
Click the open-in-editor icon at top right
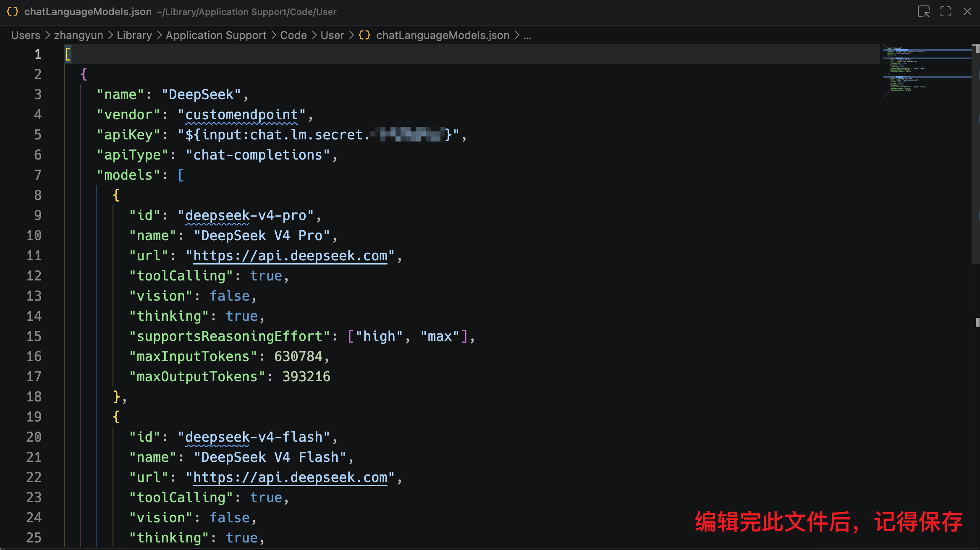[924, 12]
